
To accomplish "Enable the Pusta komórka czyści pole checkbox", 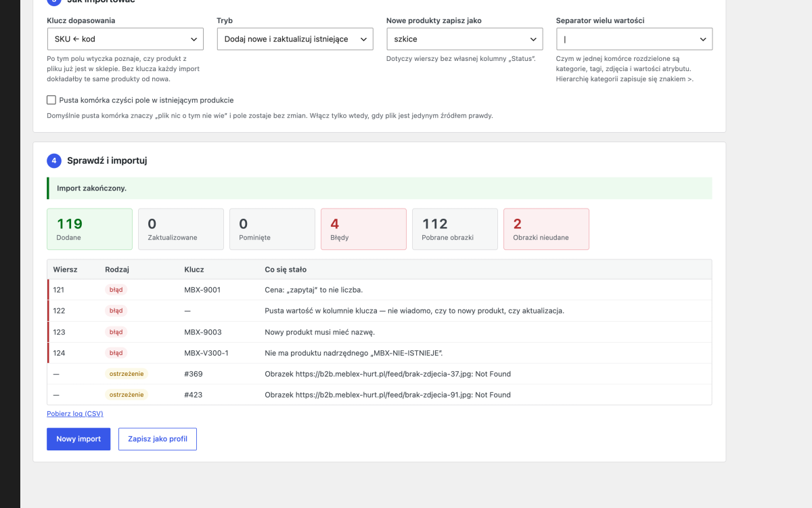I will pyautogui.click(x=51, y=100).
